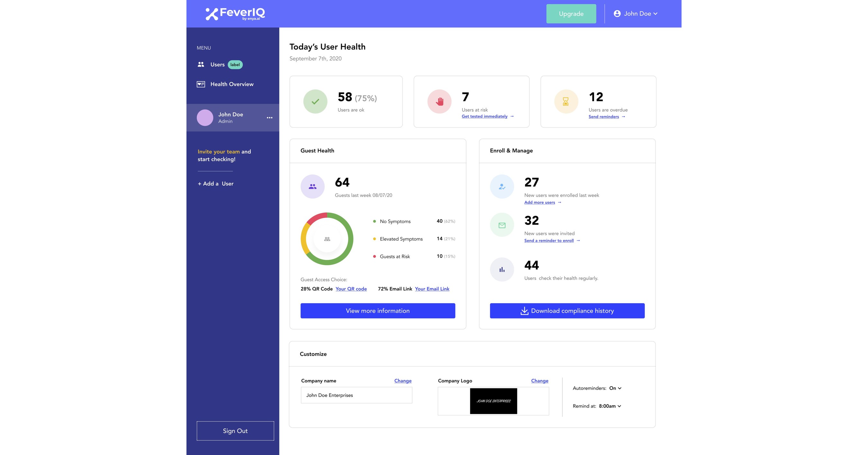Click the red hand icon for users at risk
Image resolution: width=868 pixels, height=455 pixels.
pos(439,101)
